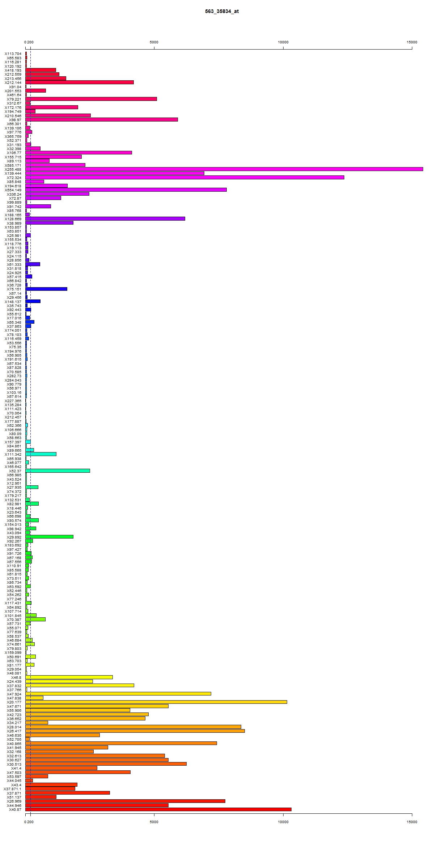Select the X20.177 label

pyautogui.click(x=14, y=702)
